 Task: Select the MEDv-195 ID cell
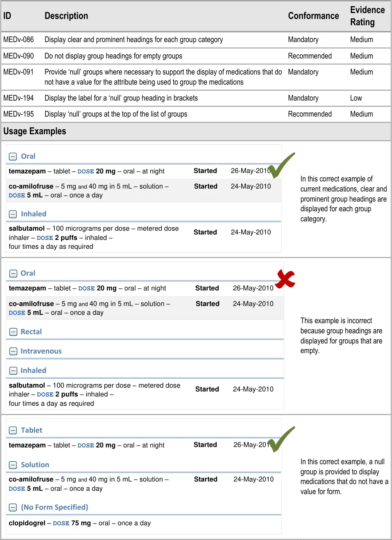(19, 114)
